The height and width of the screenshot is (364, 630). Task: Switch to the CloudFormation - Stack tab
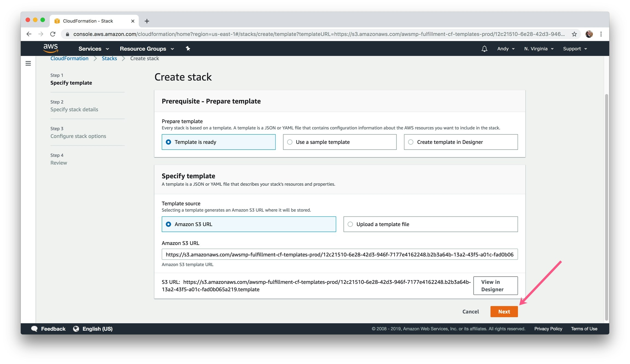tap(94, 21)
